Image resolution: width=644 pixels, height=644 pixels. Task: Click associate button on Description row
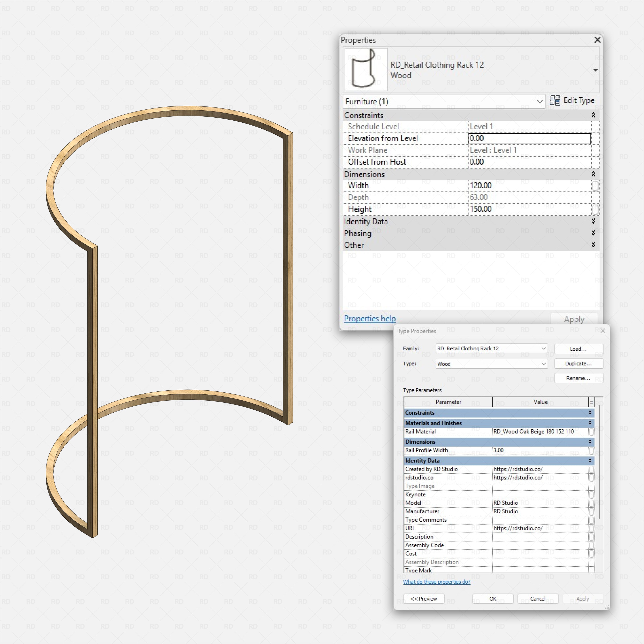pyautogui.click(x=591, y=537)
